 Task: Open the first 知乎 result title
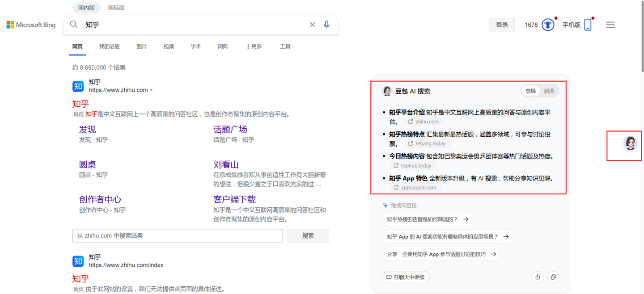(80, 104)
